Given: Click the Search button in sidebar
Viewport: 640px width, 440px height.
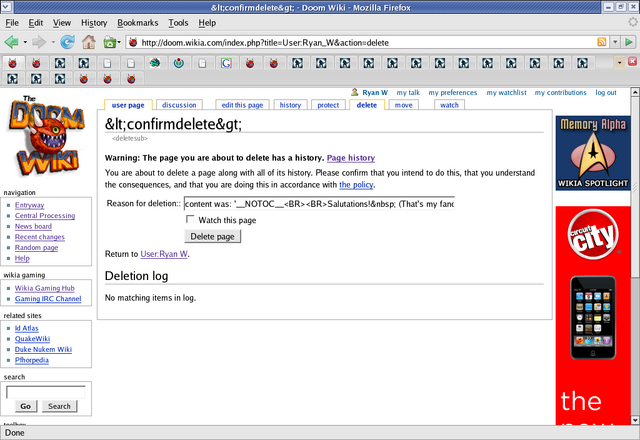Looking at the screenshot, I should 59,406.
